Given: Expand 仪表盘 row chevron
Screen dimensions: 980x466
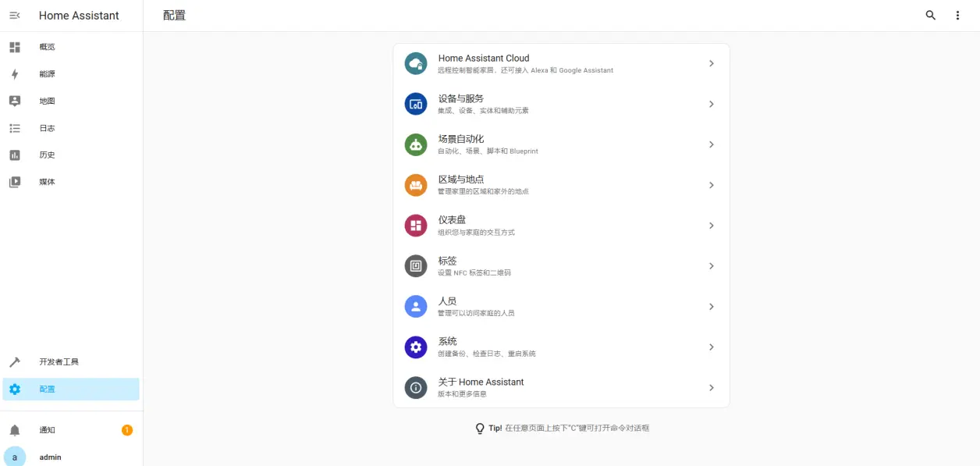Looking at the screenshot, I should 712,226.
